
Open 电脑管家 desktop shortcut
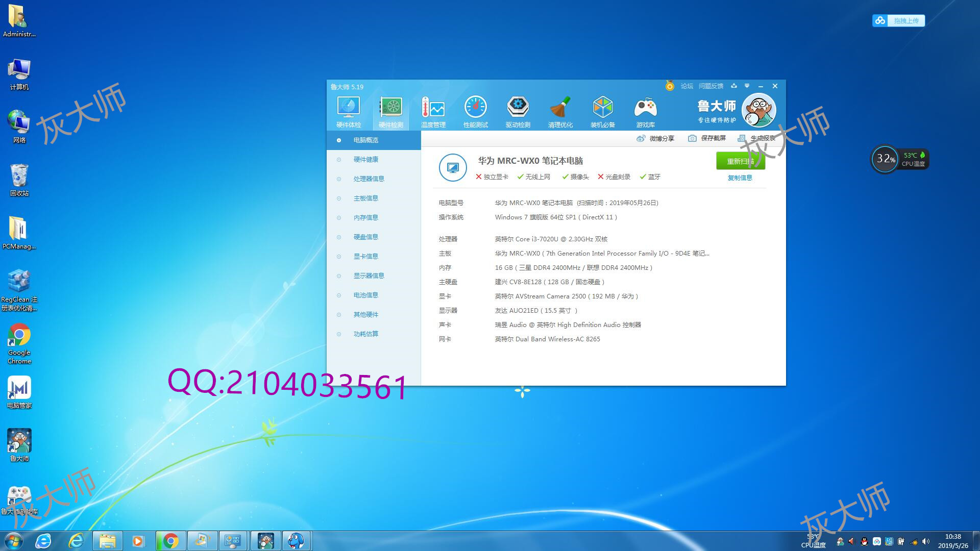coord(19,392)
